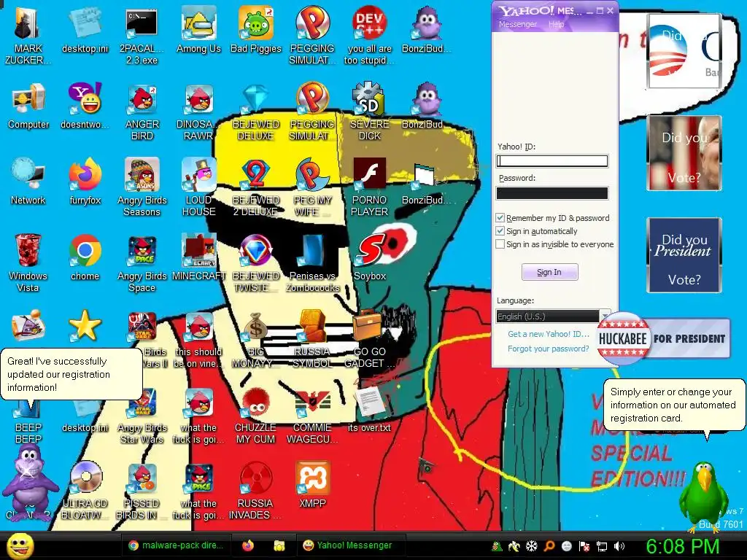
Task: Click the Sign In button
Action: click(x=549, y=273)
